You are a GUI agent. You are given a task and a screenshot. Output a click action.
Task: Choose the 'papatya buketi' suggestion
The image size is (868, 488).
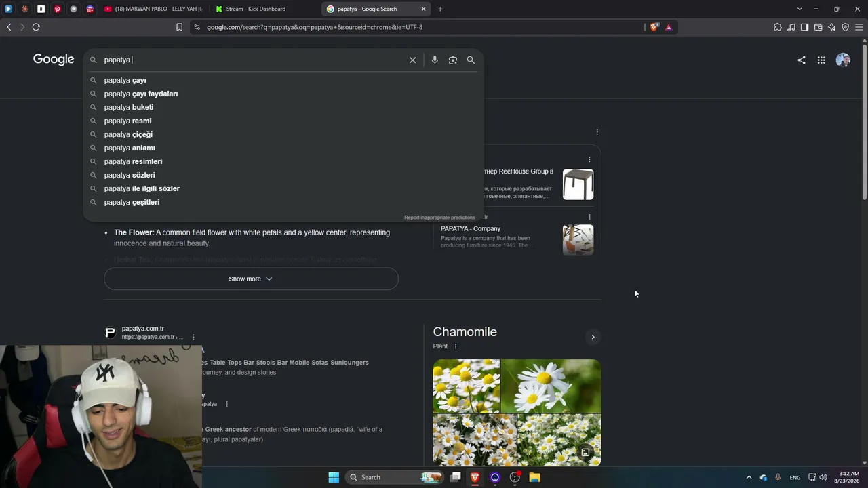click(x=283, y=107)
